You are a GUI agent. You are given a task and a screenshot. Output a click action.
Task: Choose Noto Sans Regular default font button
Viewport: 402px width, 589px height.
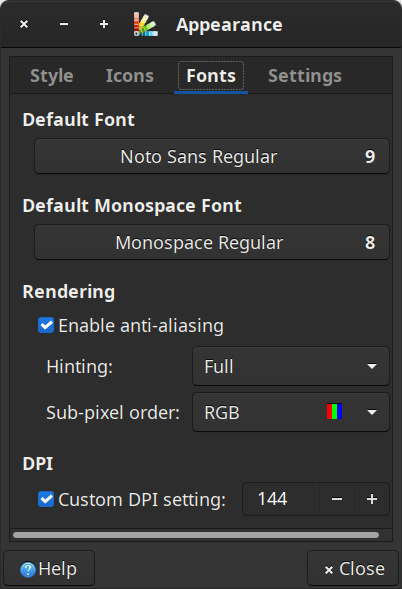click(212, 156)
